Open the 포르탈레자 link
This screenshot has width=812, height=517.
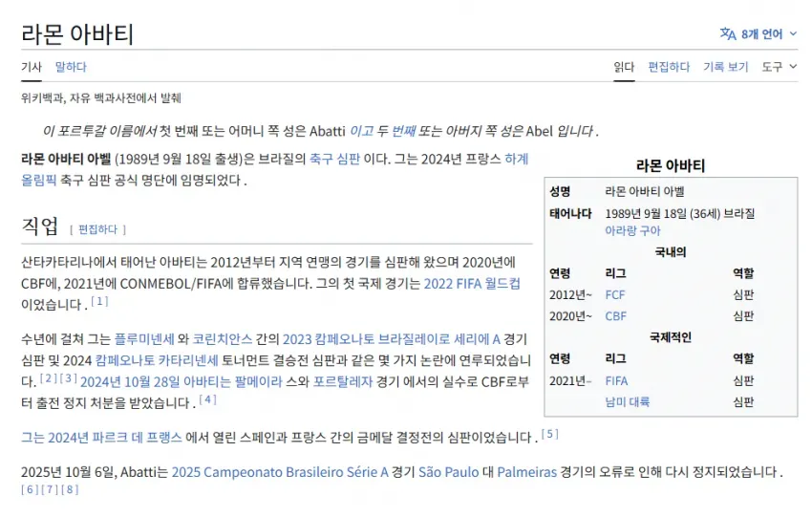[x=342, y=382]
